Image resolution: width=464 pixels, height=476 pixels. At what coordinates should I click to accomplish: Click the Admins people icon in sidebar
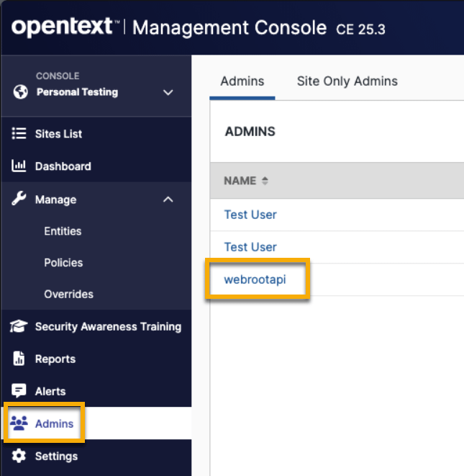click(19, 423)
